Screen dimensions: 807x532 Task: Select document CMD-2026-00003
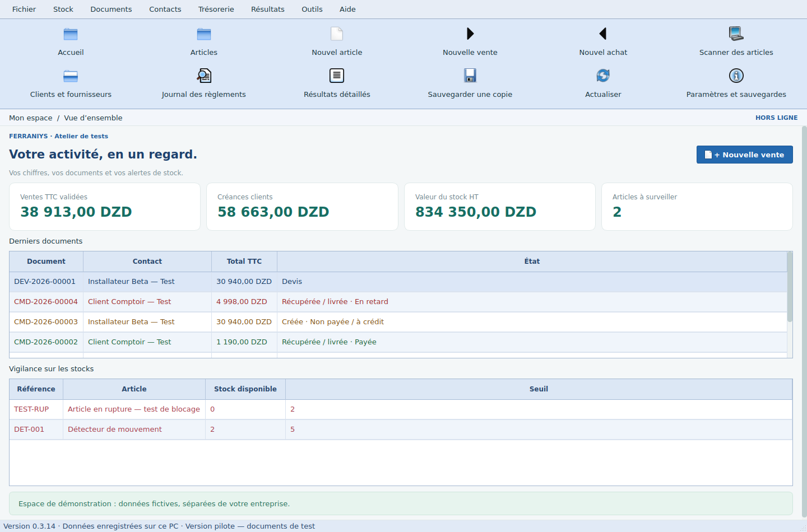46,322
